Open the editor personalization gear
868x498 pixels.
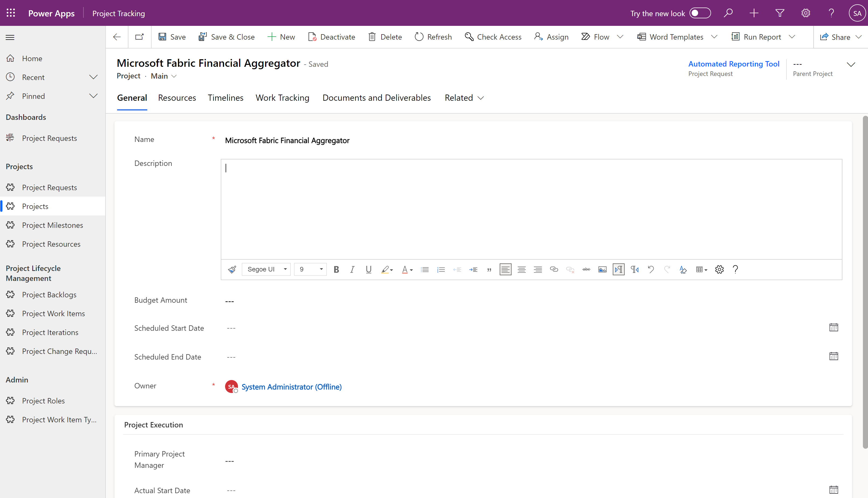click(719, 270)
